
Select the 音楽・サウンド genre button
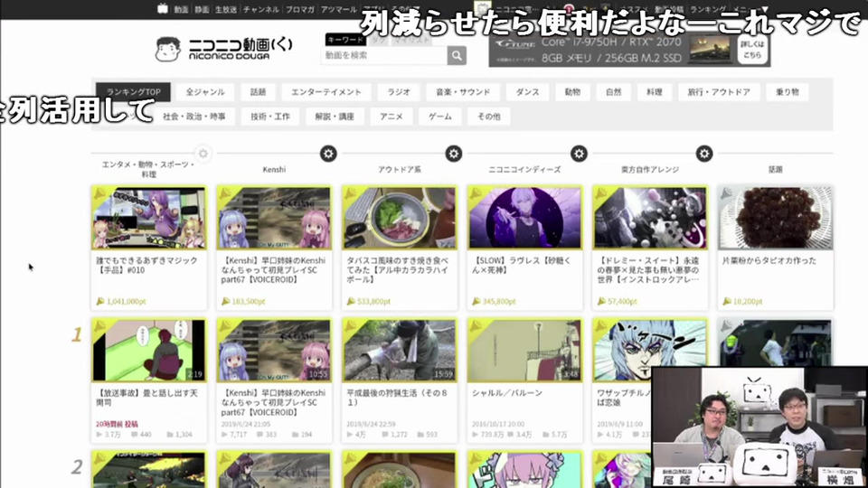coord(463,92)
